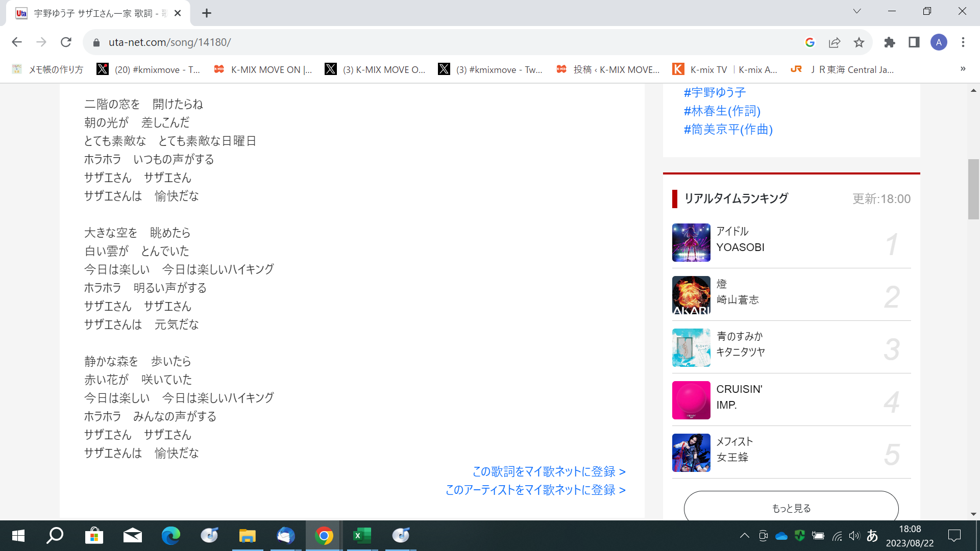980x551 pixels.
Task: Open the Chrome side panel icon
Action: [x=914, y=42]
